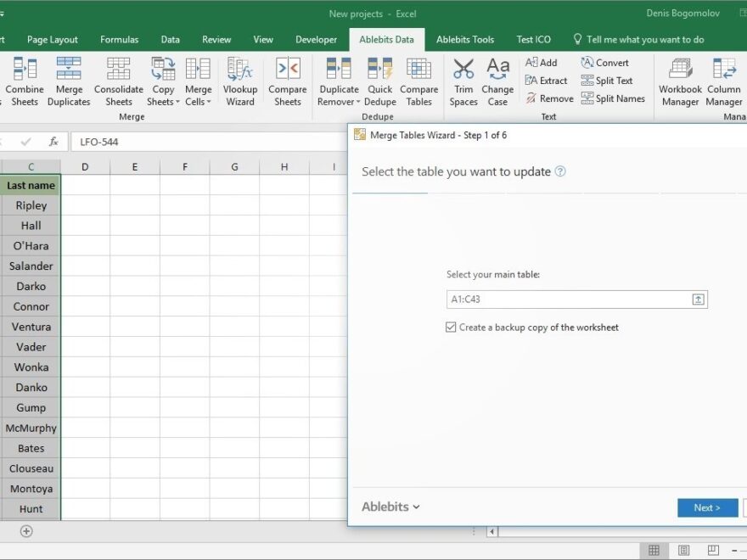Launch the Compare Tables tool

pos(418,81)
